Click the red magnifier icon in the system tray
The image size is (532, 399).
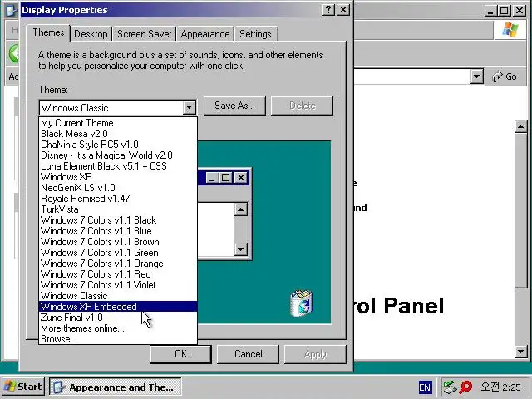point(465,387)
